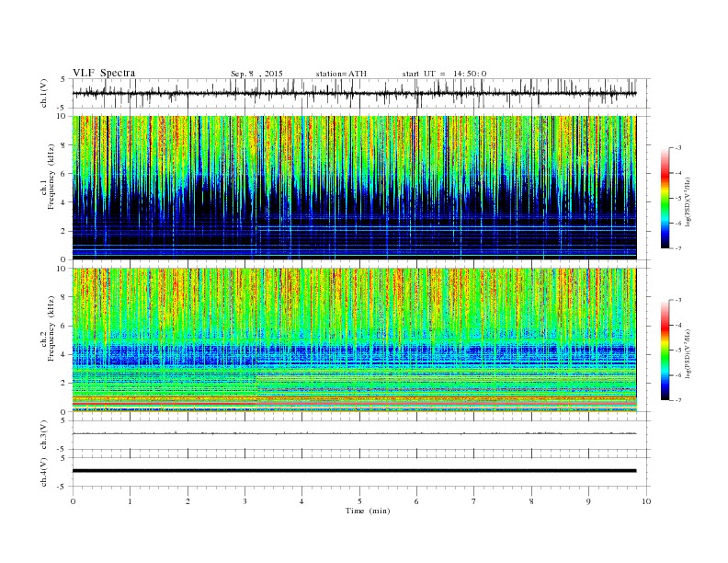Click the "7" tick on the time axis
The width and height of the screenshot is (728, 563).
click(474, 501)
